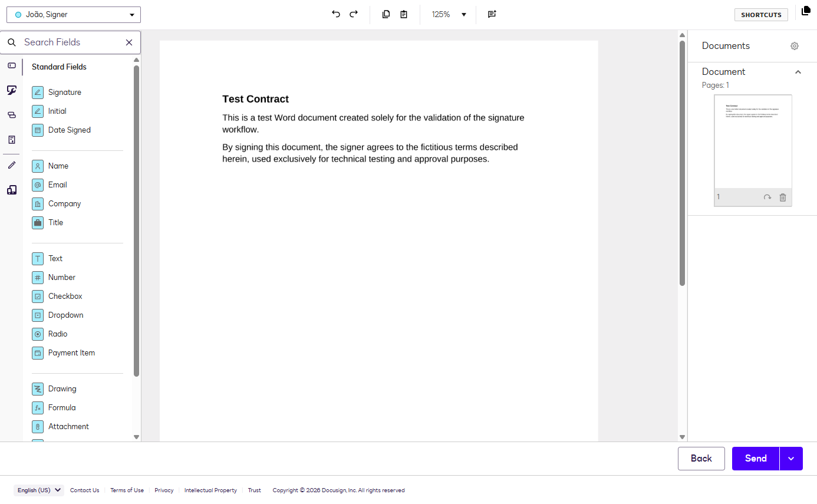
Task: Click the Back button
Action: pyautogui.click(x=701, y=459)
